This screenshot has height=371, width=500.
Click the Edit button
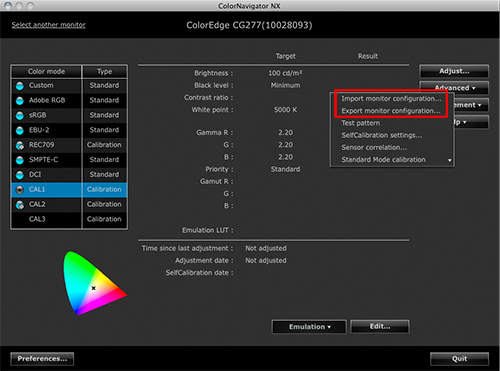tap(380, 327)
